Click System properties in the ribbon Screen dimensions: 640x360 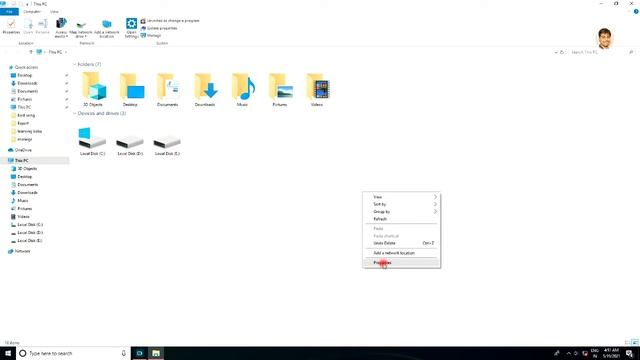[159, 28]
